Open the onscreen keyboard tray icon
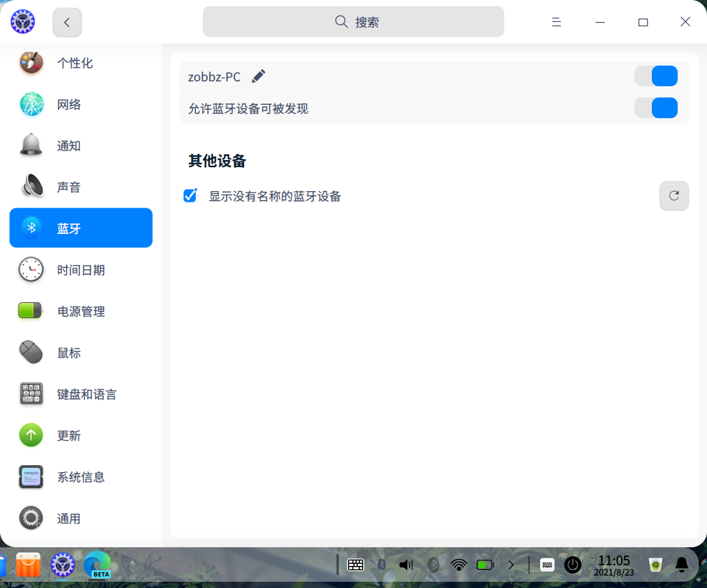This screenshot has width=707, height=588. (x=355, y=565)
